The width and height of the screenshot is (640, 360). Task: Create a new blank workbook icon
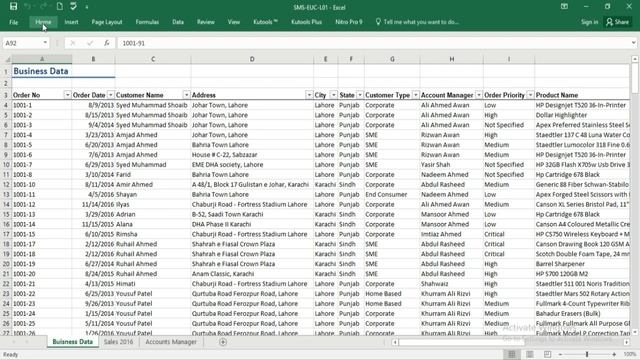(x=60, y=7)
